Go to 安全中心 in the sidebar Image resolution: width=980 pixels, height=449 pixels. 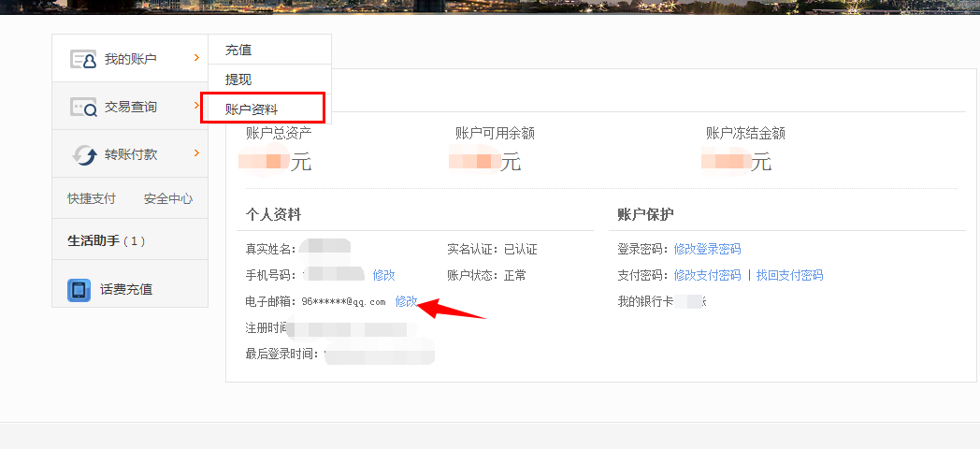click(x=168, y=198)
